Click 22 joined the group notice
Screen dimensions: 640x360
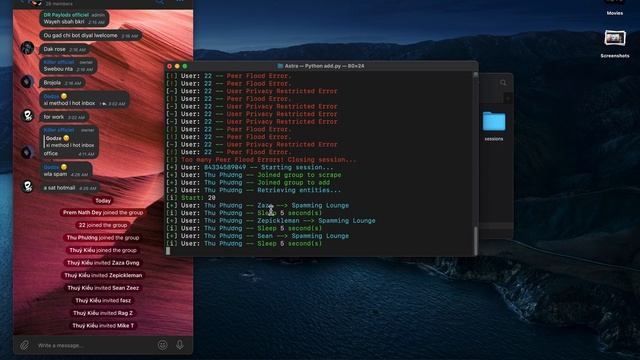(103, 225)
